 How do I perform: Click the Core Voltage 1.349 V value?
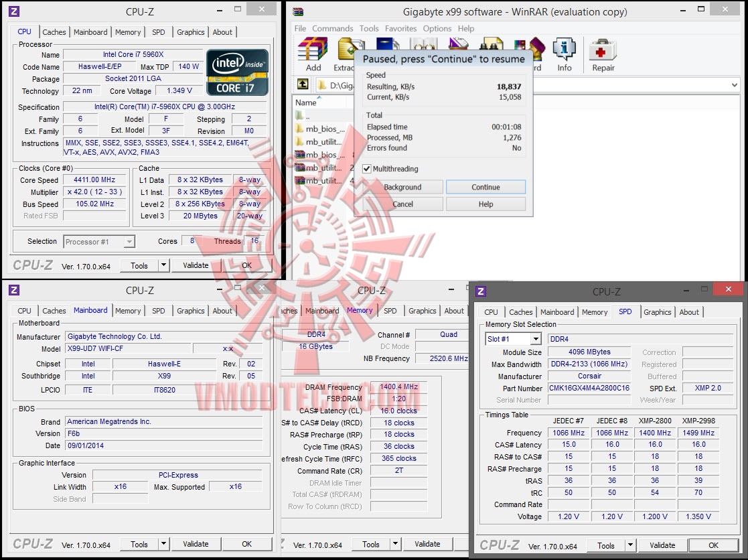tap(179, 90)
